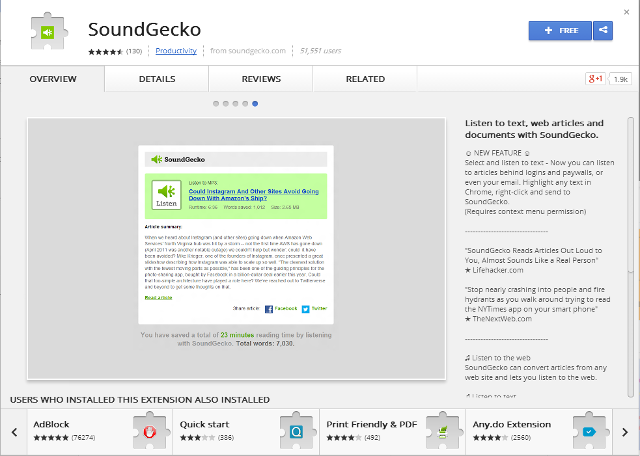Screen dimensions: 640x456
Task: Click the Read article link in preview
Action: pos(158,298)
